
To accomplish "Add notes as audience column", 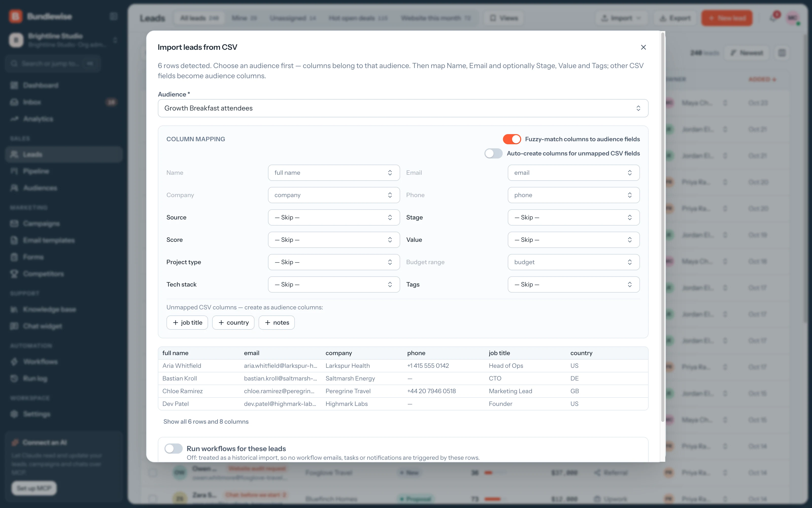I will tap(277, 323).
